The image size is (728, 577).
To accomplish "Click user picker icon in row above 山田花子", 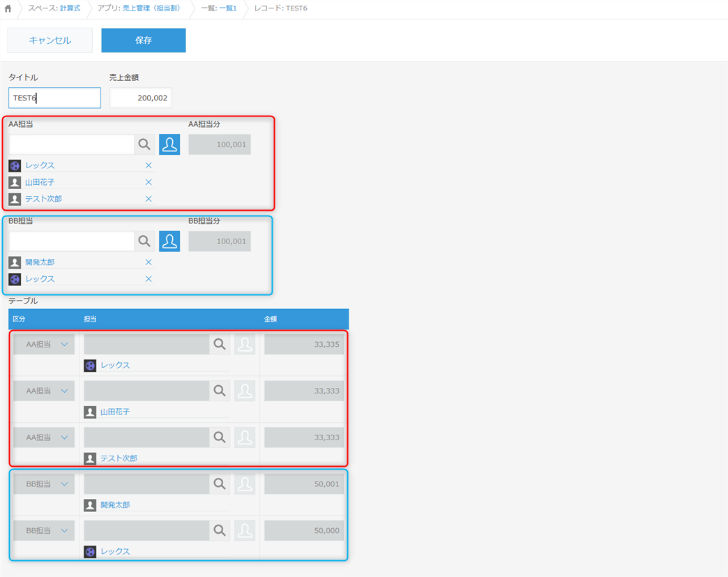I will point(245,391).
